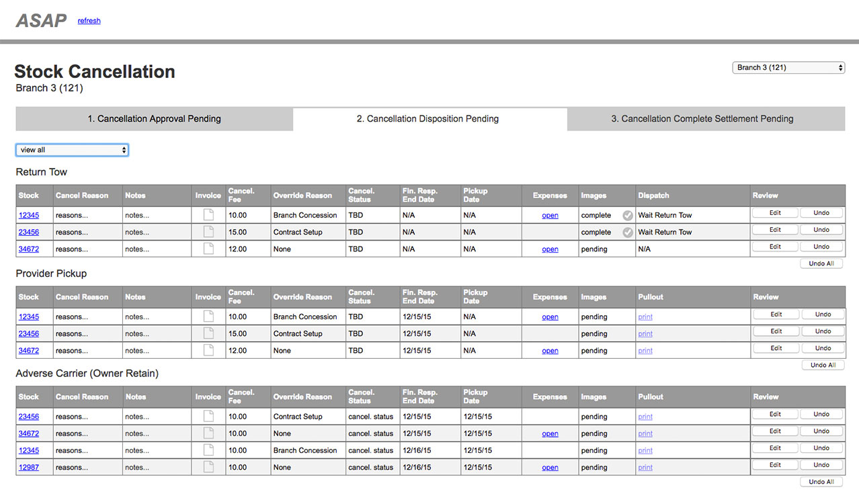Edit Return Tow stock 12345 row

click(x=775, y=213)
